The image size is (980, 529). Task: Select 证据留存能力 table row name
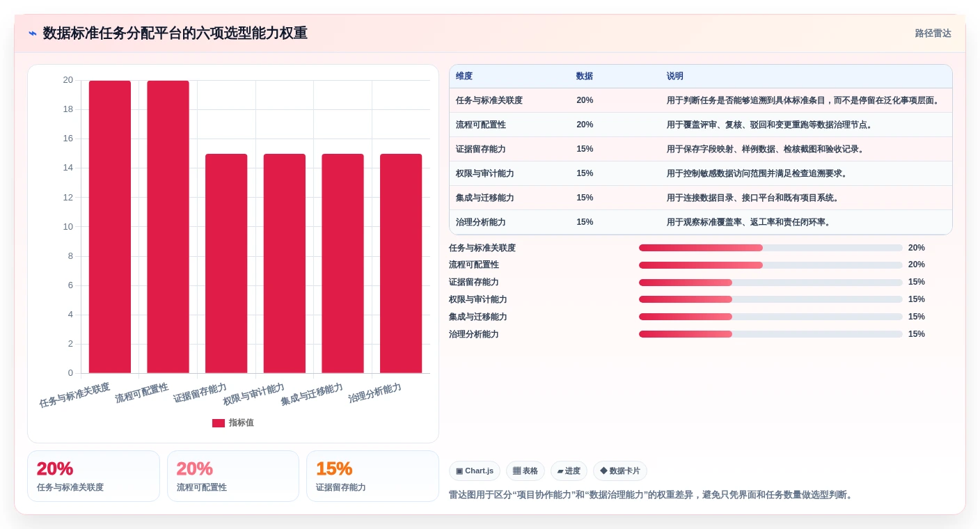coord(481,149)
